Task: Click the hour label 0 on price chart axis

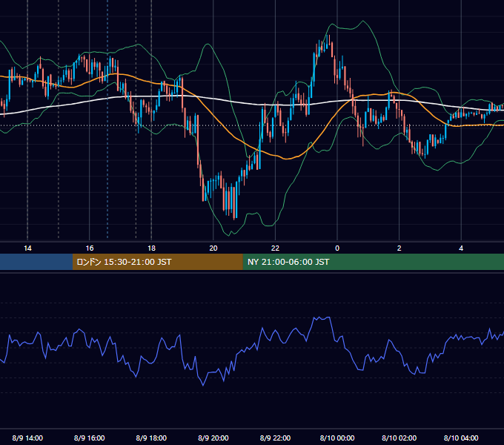Action: click(337, 248)
